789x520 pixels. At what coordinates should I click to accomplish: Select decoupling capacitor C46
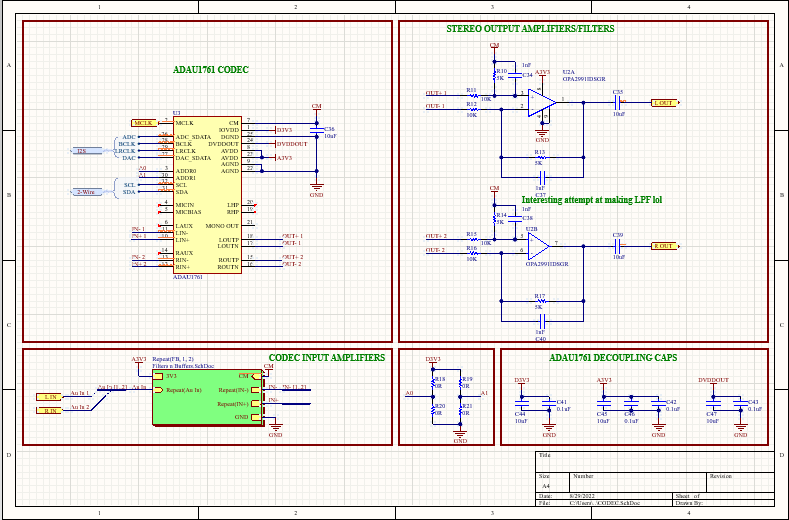[630, 403]
